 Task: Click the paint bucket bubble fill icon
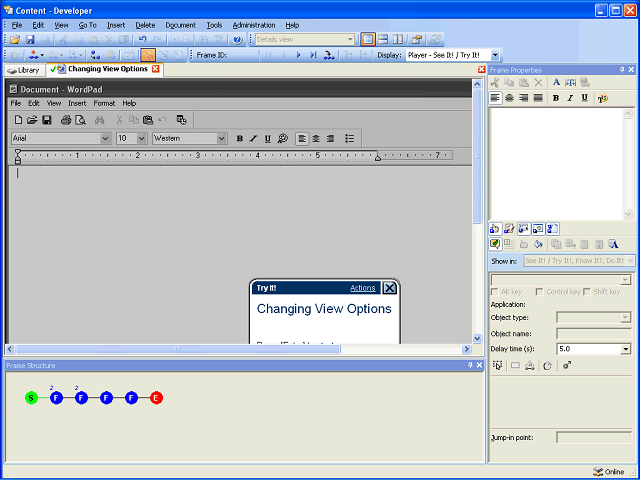[538, 244]
